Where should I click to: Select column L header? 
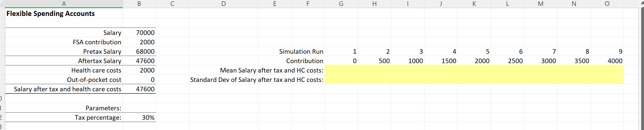coord(508,4)
